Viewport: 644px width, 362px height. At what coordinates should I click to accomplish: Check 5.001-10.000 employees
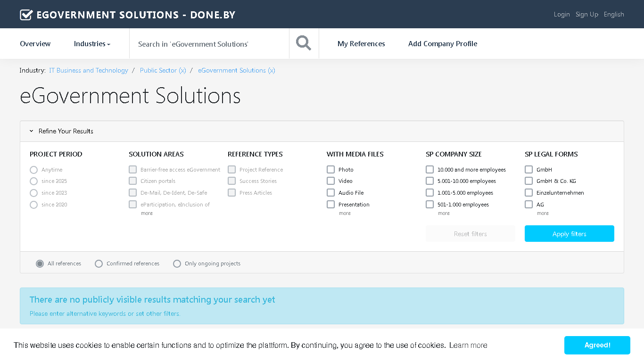[x=429, y=181]
